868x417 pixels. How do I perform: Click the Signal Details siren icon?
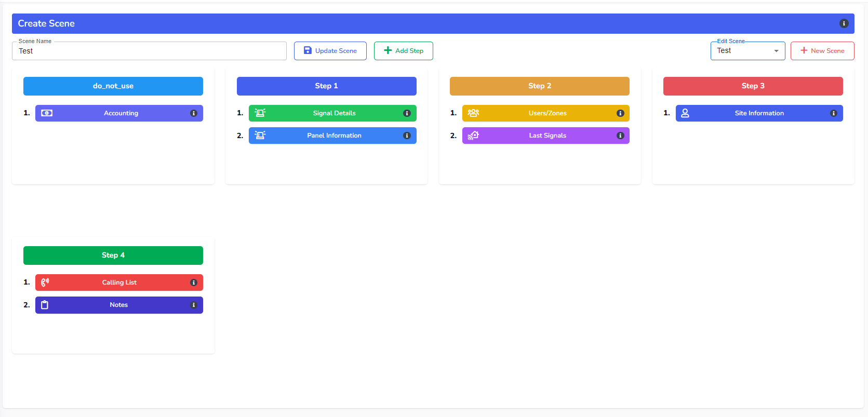tap(260, 113)
